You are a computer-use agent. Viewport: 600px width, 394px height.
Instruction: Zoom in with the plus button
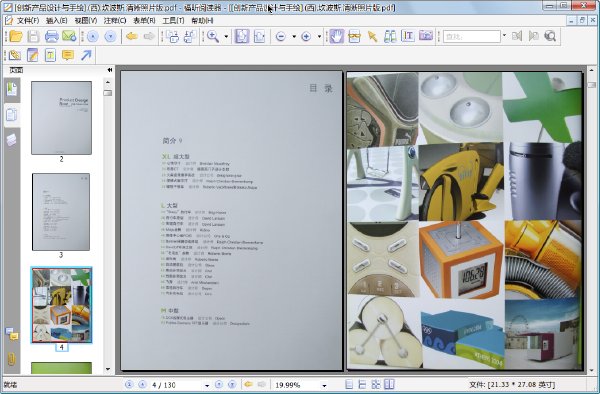coord(306,36)
